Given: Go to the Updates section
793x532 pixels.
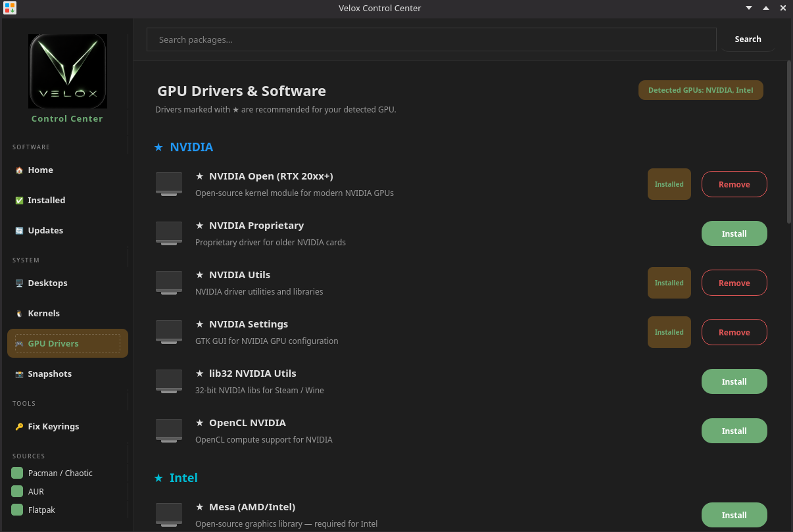Looking at the screenshot, I should pos(68,230).
